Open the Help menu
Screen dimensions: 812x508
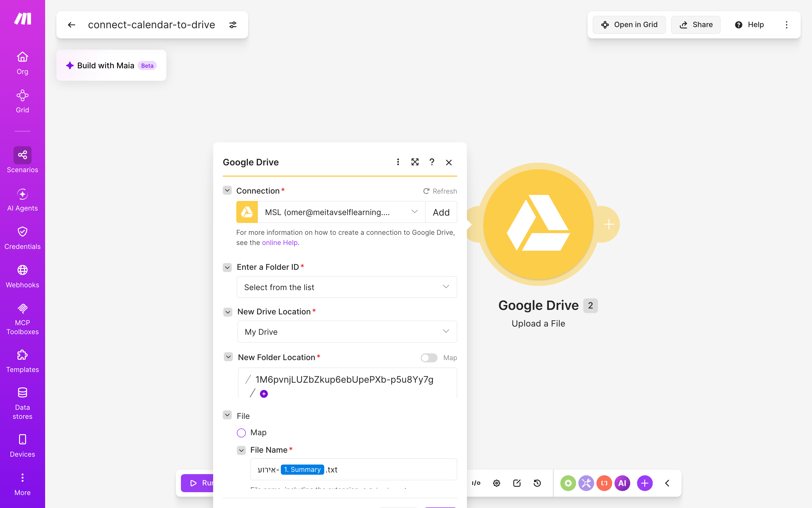(750, 25)
